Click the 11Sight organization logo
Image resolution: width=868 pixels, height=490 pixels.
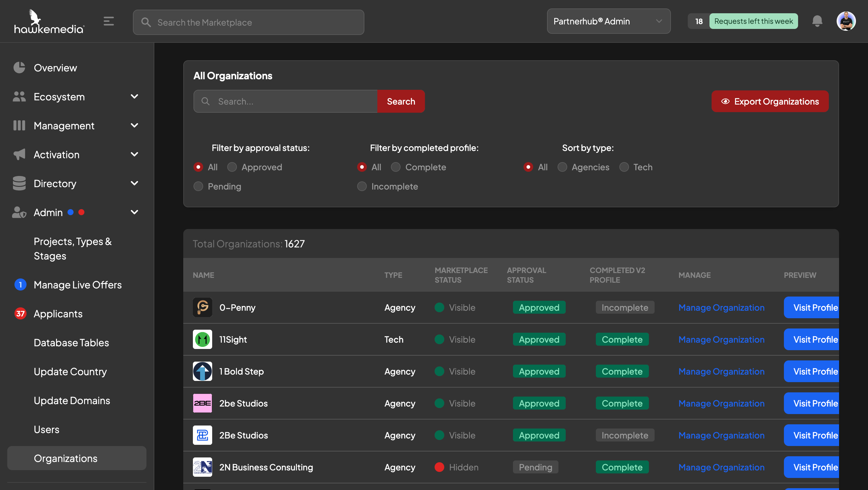click(203, 339)
